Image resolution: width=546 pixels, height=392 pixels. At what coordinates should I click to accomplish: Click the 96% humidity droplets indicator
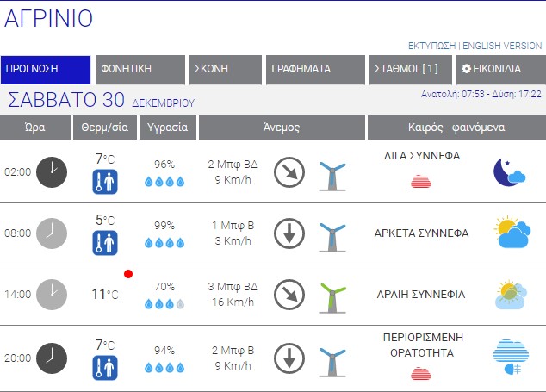[164, 182]
